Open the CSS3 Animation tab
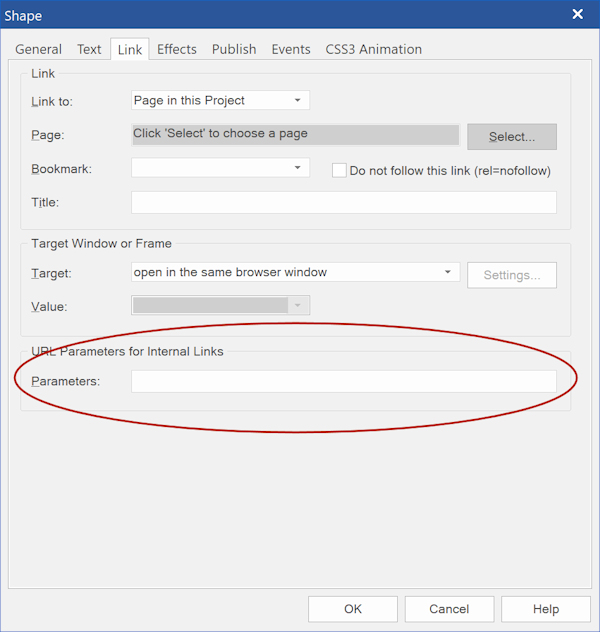The height and width of the screenshot is (632, 600). 373,49
